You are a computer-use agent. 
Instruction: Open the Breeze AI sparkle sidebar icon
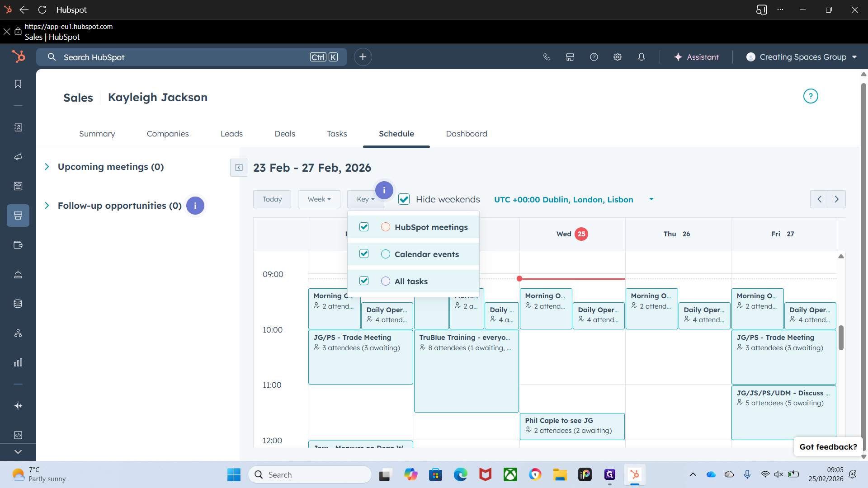18,406
